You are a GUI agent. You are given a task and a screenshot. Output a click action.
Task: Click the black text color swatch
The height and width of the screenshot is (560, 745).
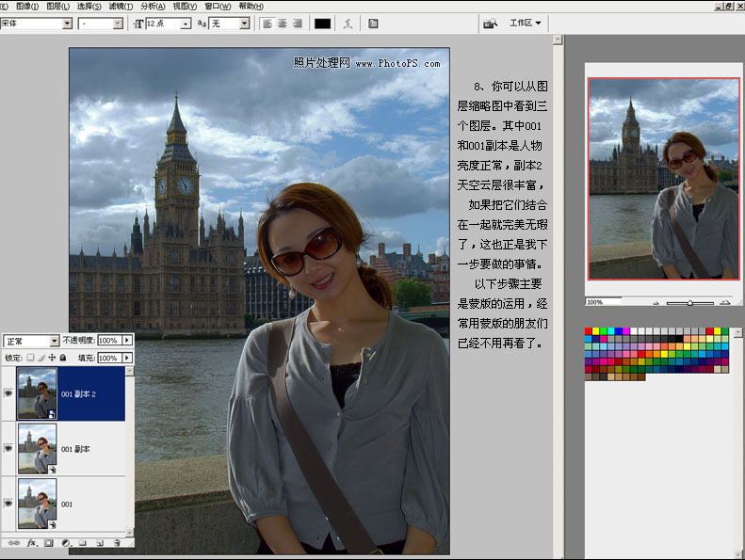coord(323,24)
